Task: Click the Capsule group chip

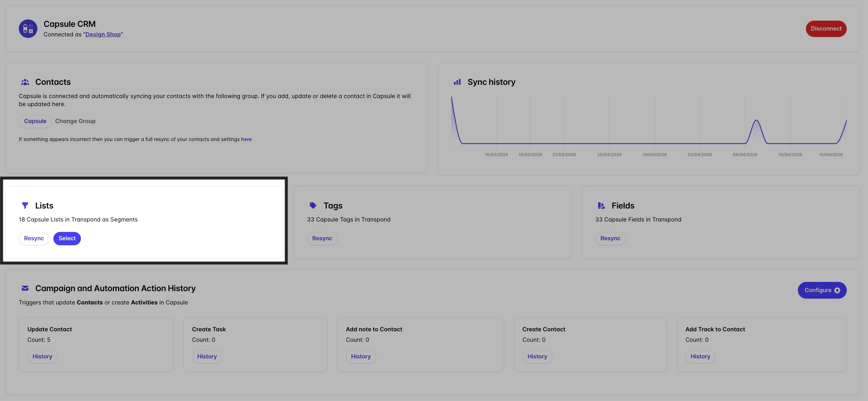Action: (x=35, y=121)
